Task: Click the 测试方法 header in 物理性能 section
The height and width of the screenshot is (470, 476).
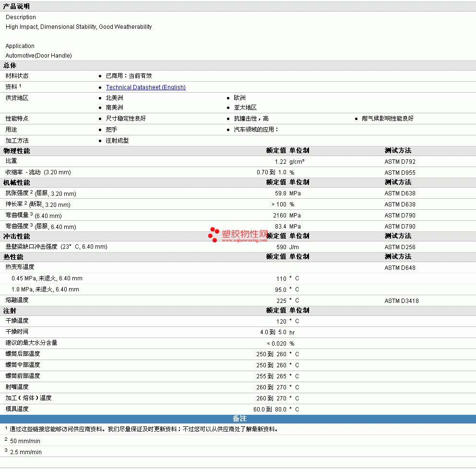Action: pyautogui.click(x=398, y=150)
